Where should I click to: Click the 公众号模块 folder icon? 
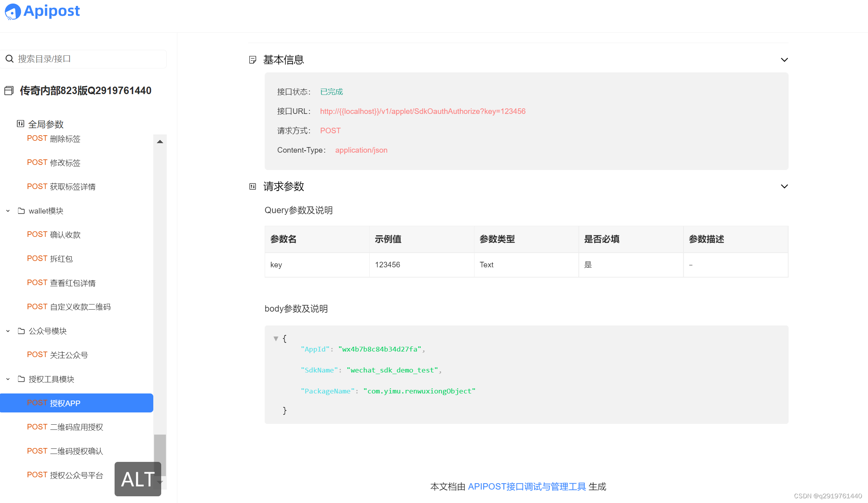[21, 331]
